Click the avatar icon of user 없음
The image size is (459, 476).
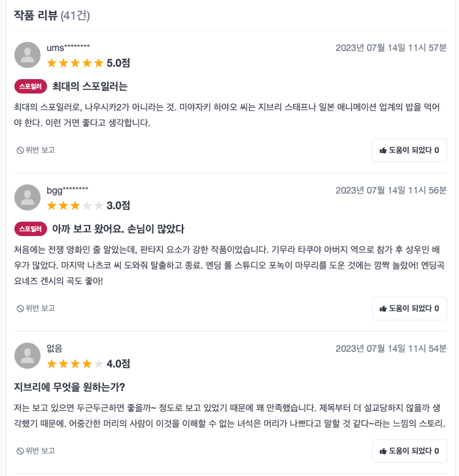pyautogui.click(x=27, y=356)
